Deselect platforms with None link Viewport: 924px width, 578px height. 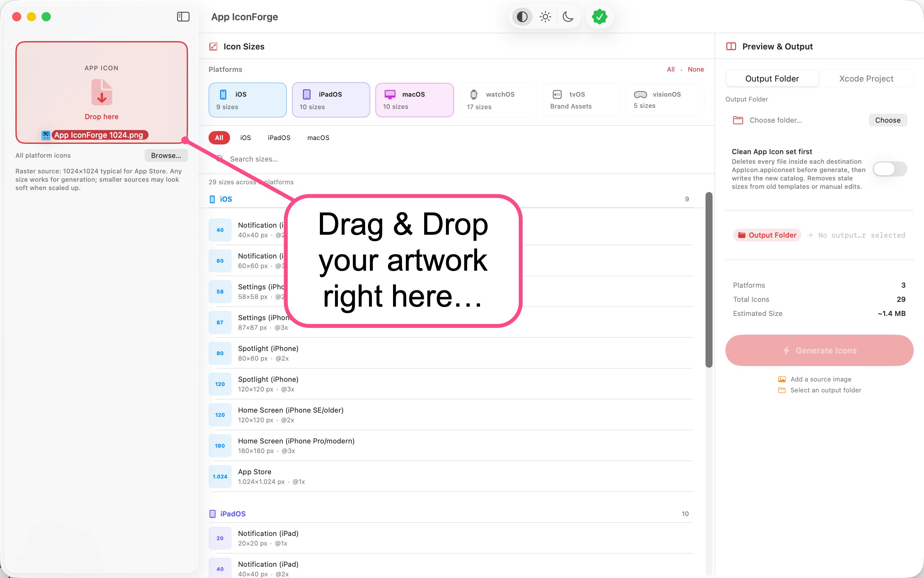pyautogui.click(x=696, y=70)
